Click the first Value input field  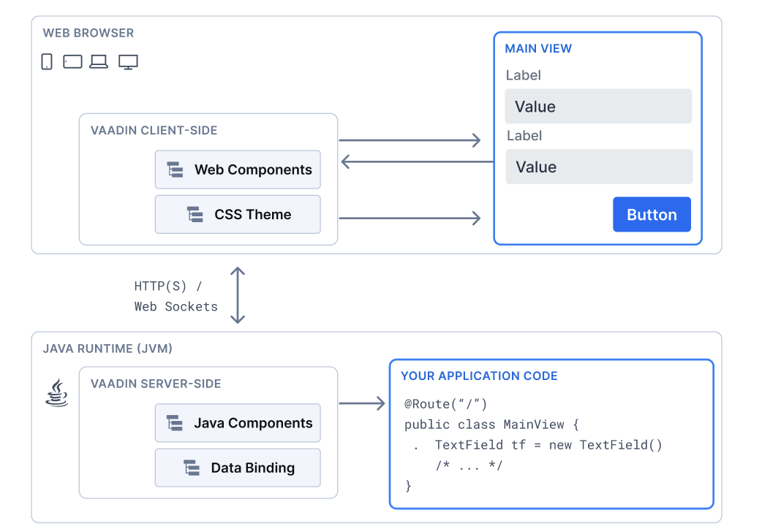(x=598, y=107)
